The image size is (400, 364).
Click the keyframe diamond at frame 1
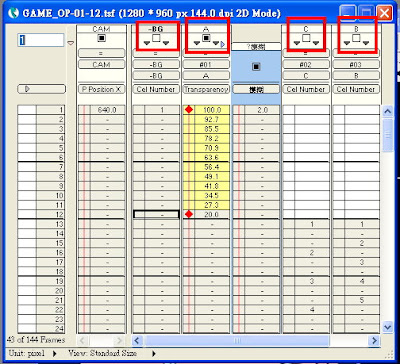[189, 110]
